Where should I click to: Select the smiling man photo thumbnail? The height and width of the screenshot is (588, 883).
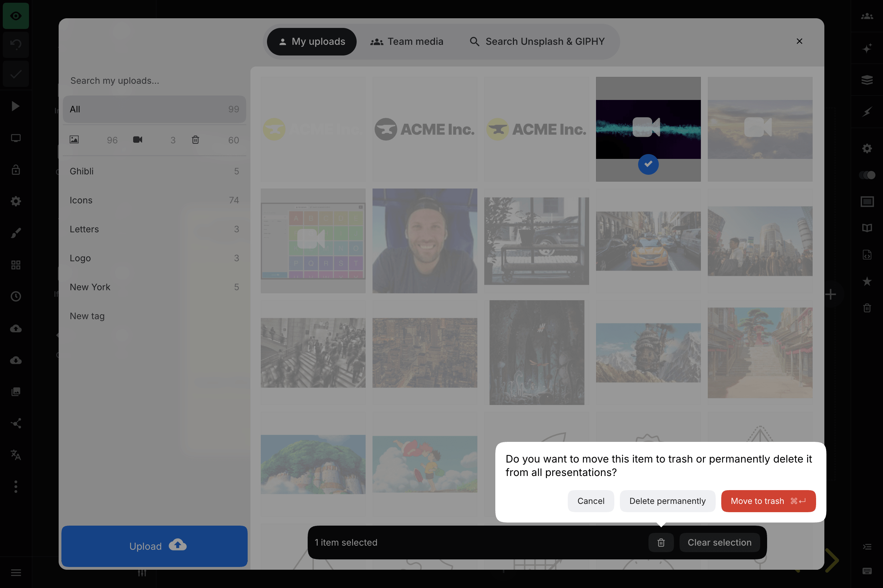click(x=424, y=241)
